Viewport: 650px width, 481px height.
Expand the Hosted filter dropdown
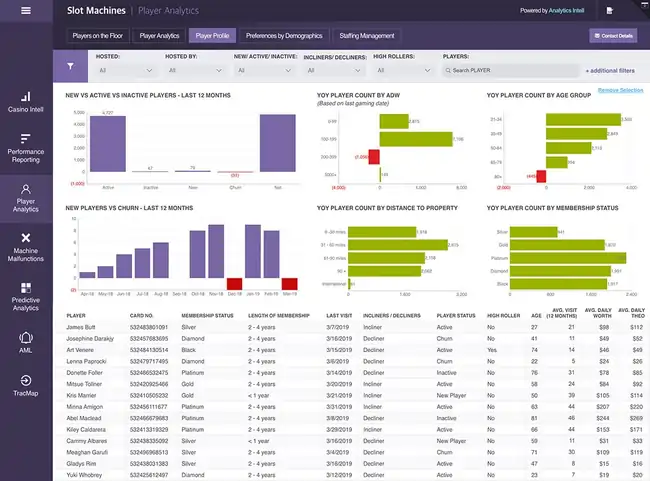(x=125, y=71)
